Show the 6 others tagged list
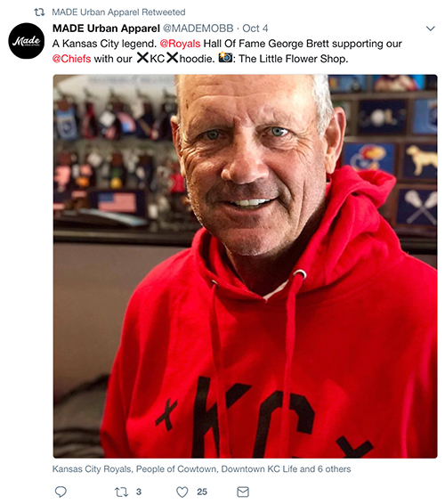The height and width of the screenshot is (504, 445). pyautogui.click(x=334, y=469)
